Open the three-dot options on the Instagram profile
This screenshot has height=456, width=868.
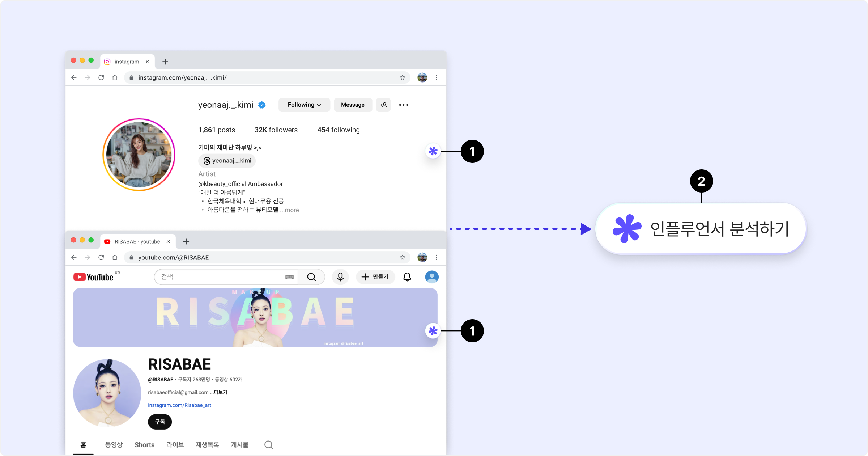tap(404, 105)
